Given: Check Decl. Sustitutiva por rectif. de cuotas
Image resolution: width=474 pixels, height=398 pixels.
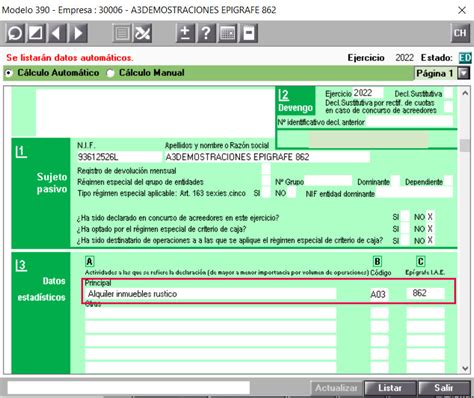Looking at the screenshot, I should coord(449,106).
